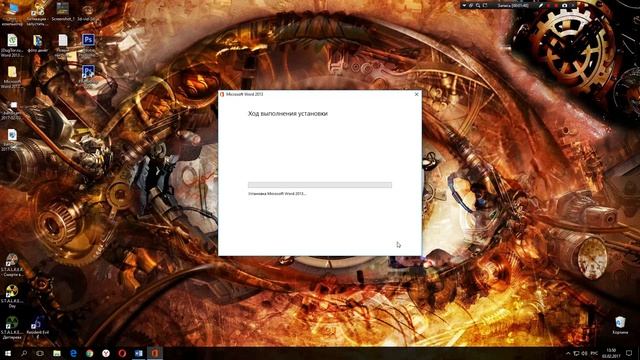Screen dimensions: 640x360
Task: Open taskbar search magnifier
Action: 24,353
